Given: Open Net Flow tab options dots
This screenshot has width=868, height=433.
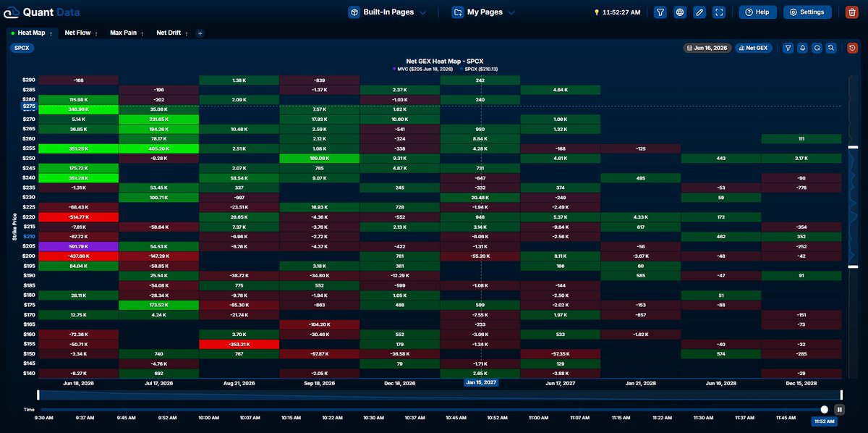Looking at the screenshot, I should [x=97, y=33].
